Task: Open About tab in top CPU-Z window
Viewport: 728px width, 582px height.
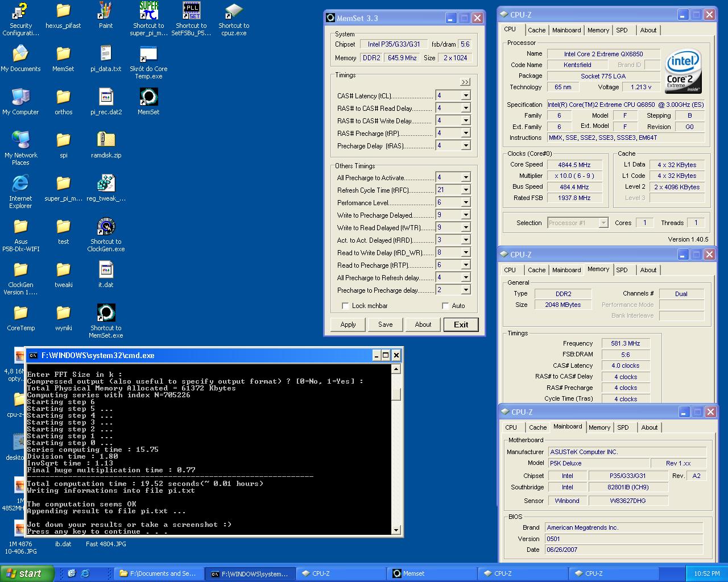Action: (x=648, y=30)
